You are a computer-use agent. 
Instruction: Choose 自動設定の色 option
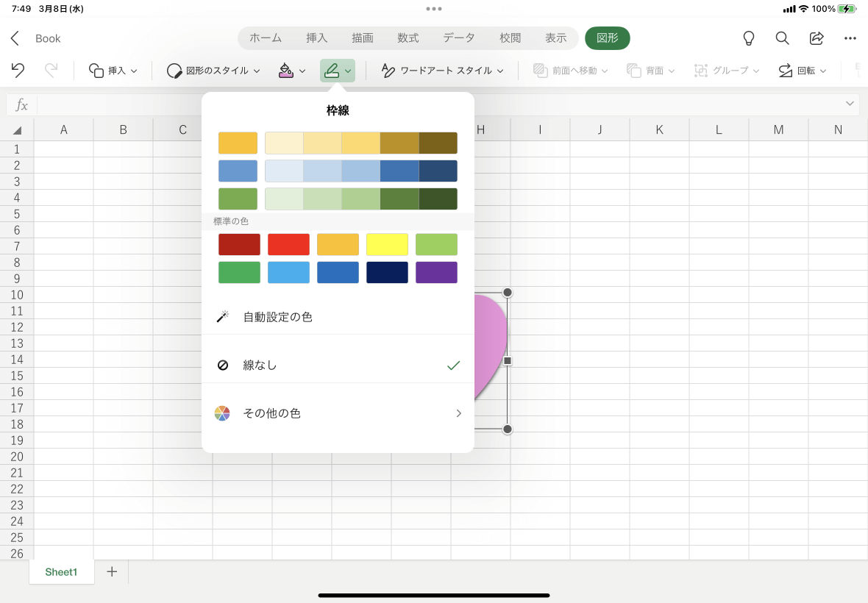click(338, 316)
